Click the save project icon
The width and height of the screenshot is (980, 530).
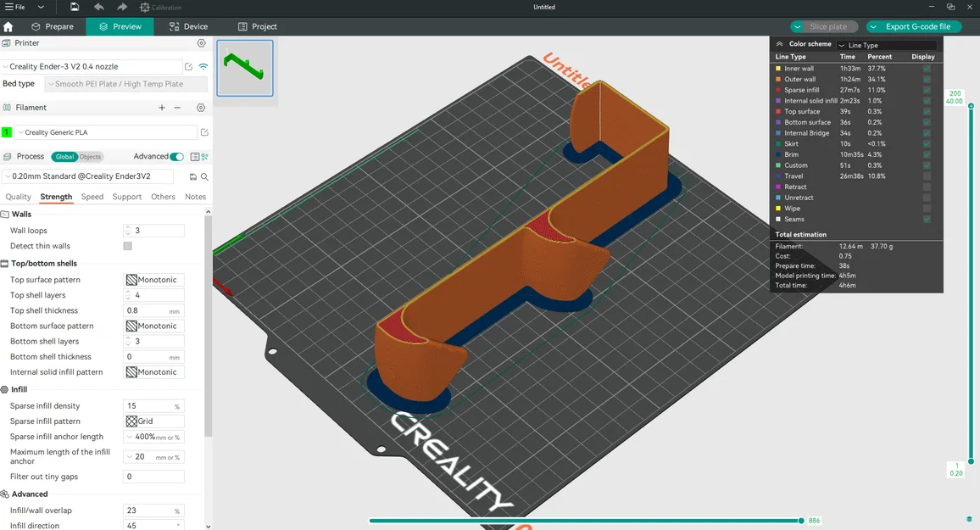pos(75,7)
